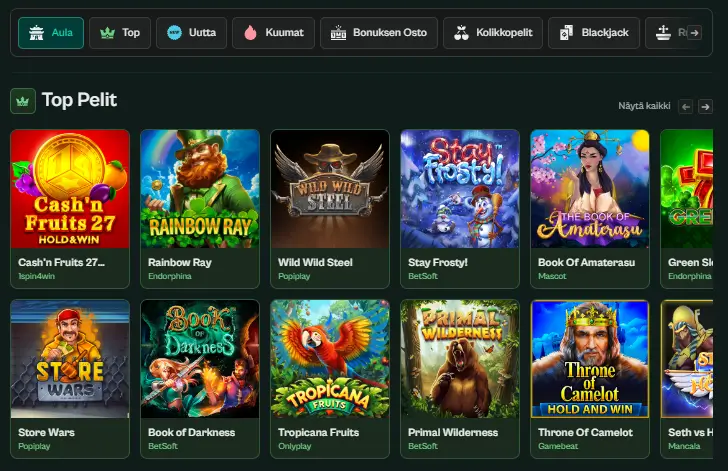Open the Store Wars game thumbnail
The height and width of the screenshot is (471, 728).
(70, 359)
